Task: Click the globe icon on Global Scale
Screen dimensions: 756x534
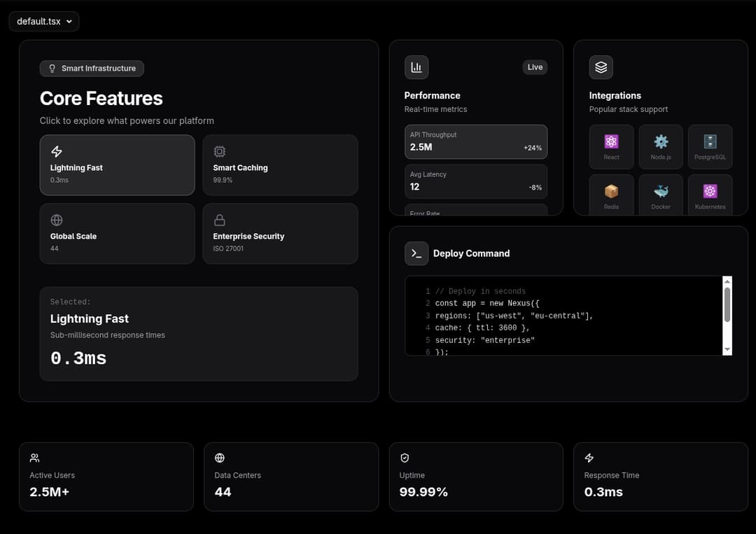Action: pyautogui.click(x=57, y=220)
